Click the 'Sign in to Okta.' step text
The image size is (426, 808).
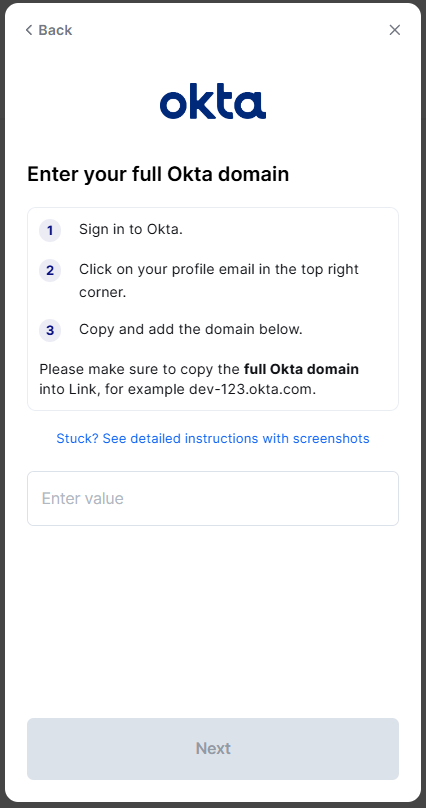pyautogui.click(x=131, y=229)
